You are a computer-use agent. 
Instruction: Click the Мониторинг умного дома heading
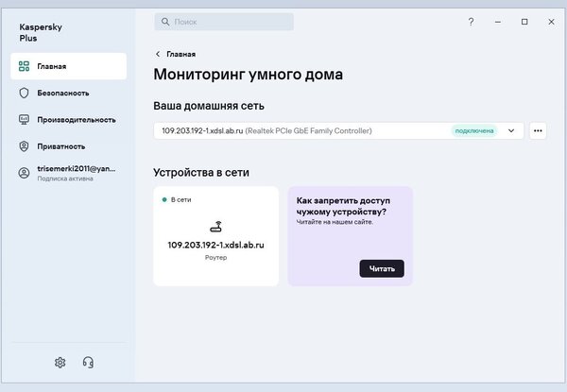coord(248,75)
